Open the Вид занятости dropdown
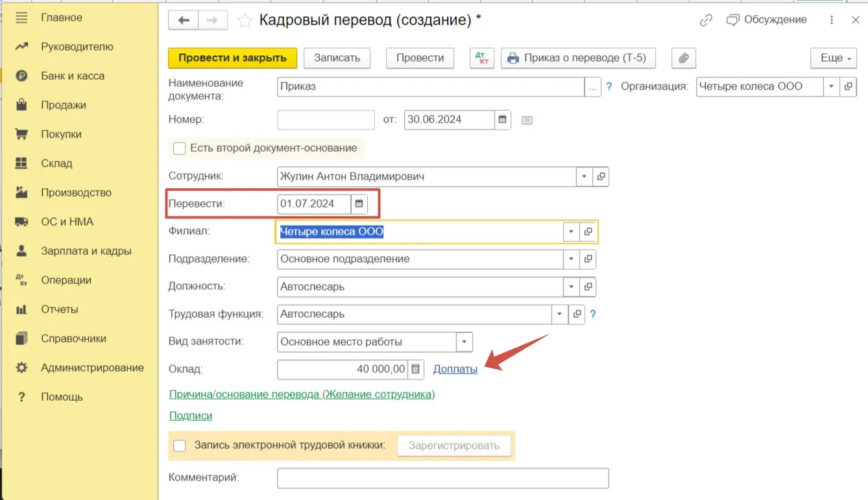The width and height of the screenshot is (868, 500). point(464,342)
